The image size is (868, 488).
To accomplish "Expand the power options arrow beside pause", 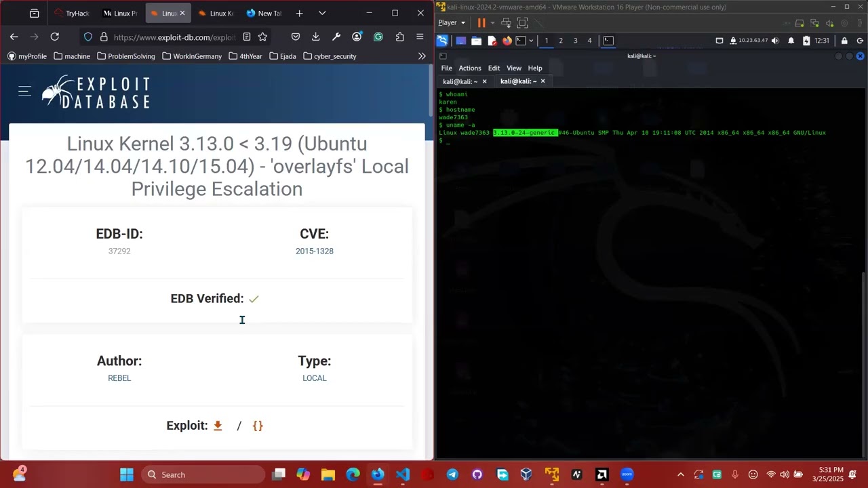I will (x=492, y=22).
